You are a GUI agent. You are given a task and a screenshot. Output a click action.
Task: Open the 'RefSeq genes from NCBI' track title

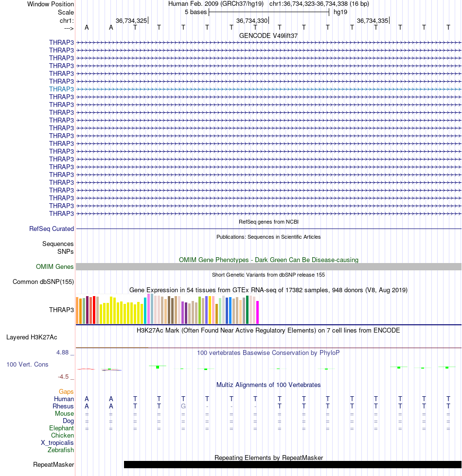pyautogui.click(x=268, y=222)
